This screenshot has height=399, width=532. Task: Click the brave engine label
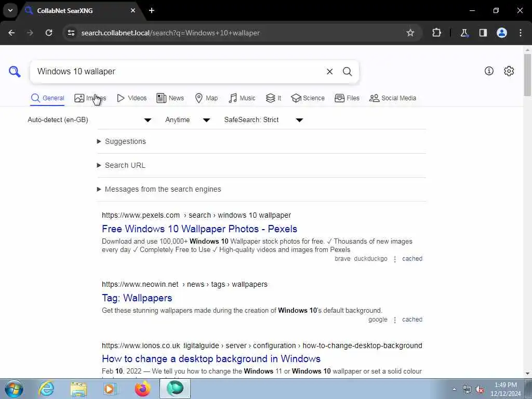point(342,259)
